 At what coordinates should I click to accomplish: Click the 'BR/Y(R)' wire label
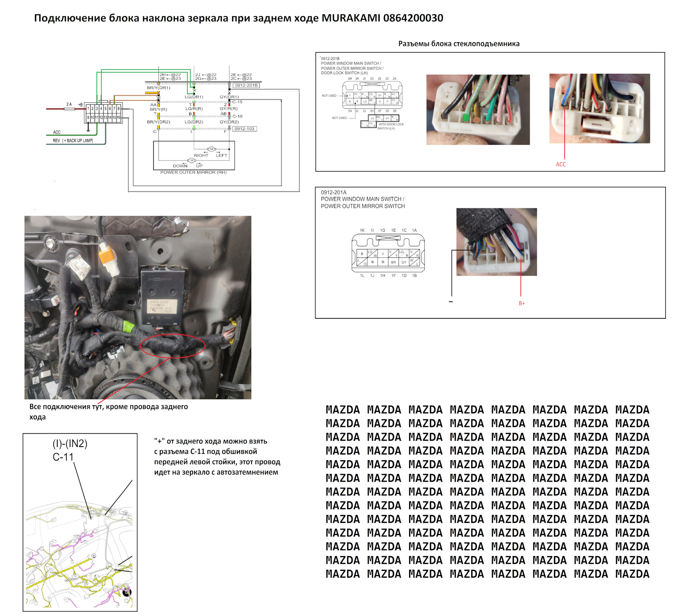(158, 109)
